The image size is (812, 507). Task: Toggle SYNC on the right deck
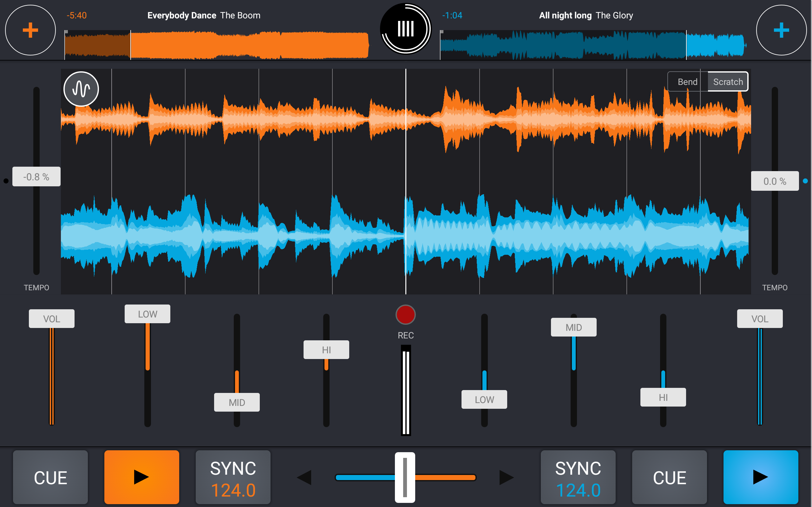[x=578, y=477]
